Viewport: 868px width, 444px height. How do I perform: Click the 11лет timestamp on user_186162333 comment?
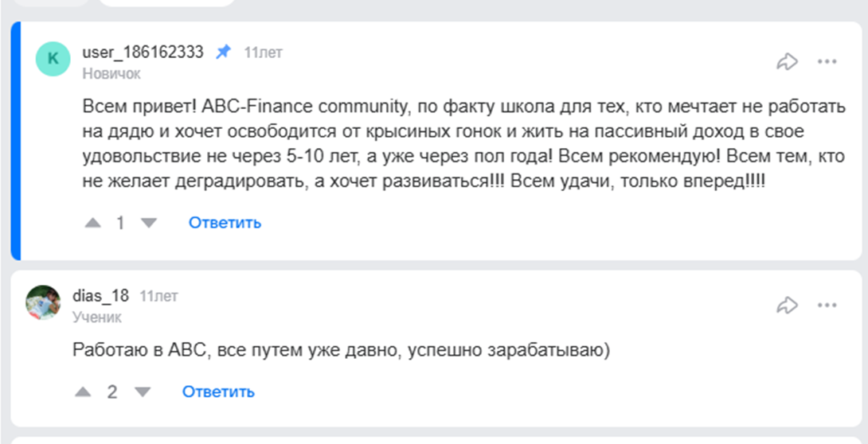point(263,53)
